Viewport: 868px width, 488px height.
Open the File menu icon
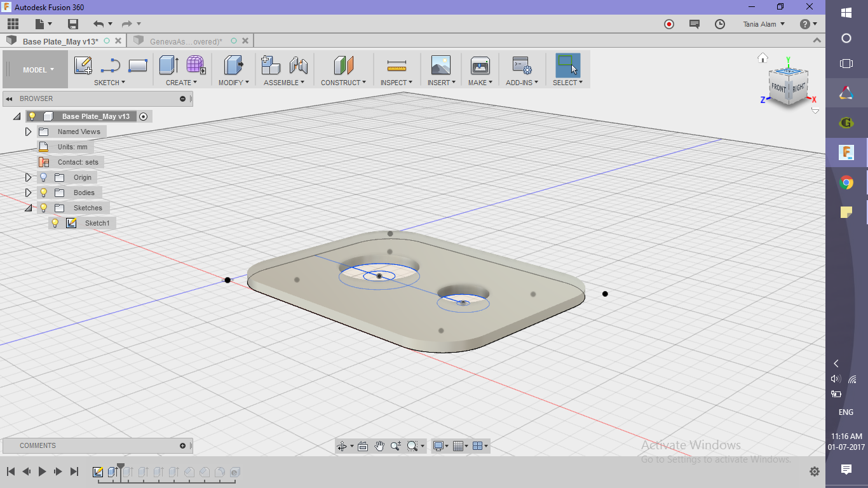coord(43,24)
